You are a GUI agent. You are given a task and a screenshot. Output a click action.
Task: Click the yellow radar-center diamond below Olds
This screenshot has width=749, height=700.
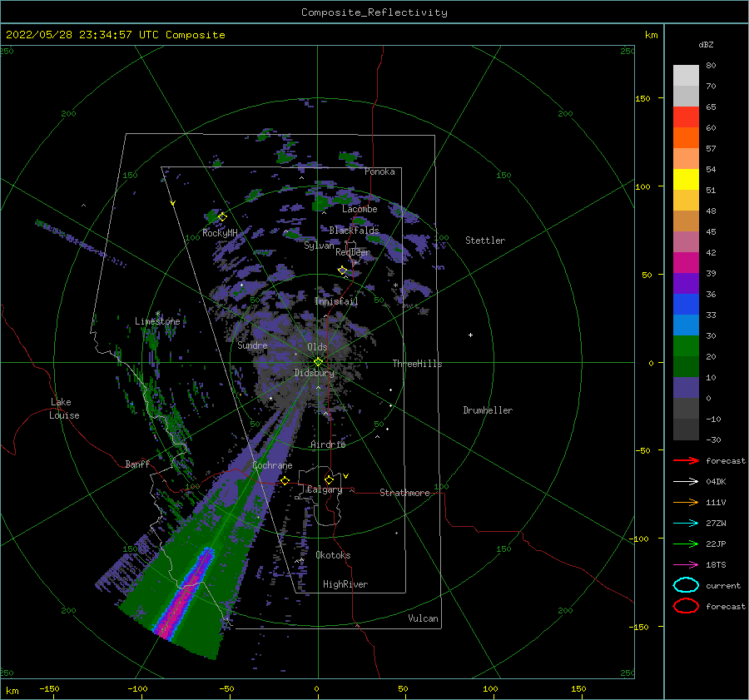pyautogui.click(x=318, y=362)
